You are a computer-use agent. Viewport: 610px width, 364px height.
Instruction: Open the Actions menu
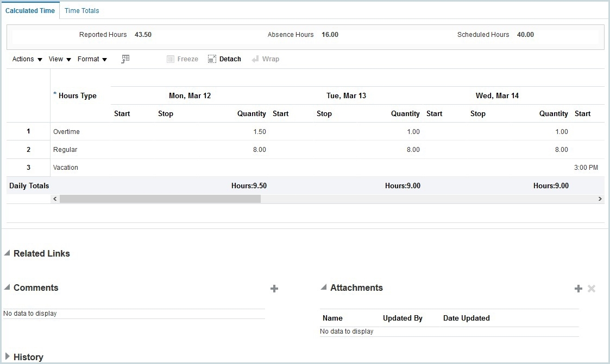point(22,59)
